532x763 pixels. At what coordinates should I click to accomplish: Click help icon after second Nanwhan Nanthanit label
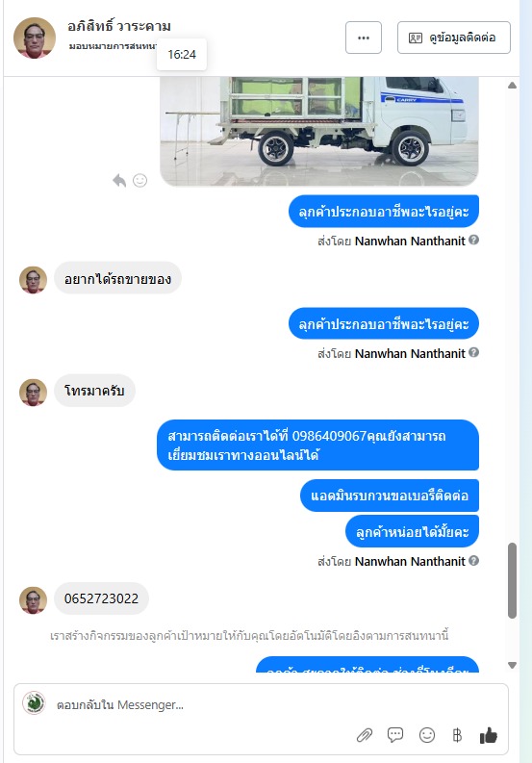pyautogui.click(x=473, y=352)
